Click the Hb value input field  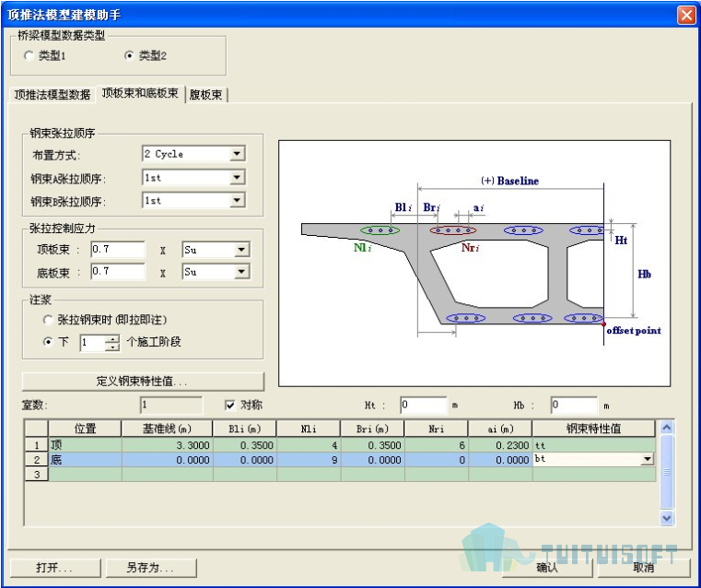pos(574,406)
